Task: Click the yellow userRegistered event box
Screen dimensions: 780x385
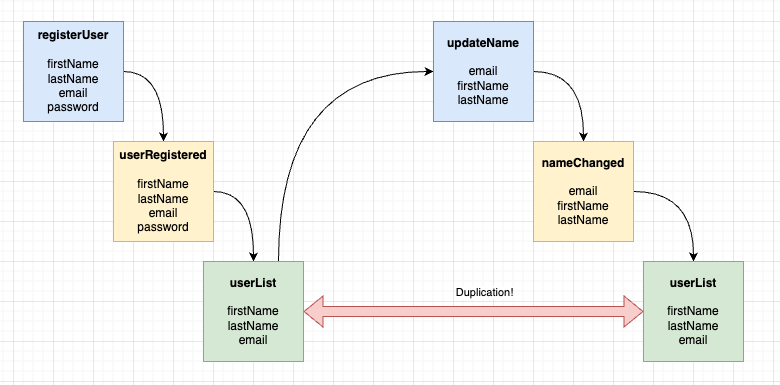Action: [x=163, y=192]
